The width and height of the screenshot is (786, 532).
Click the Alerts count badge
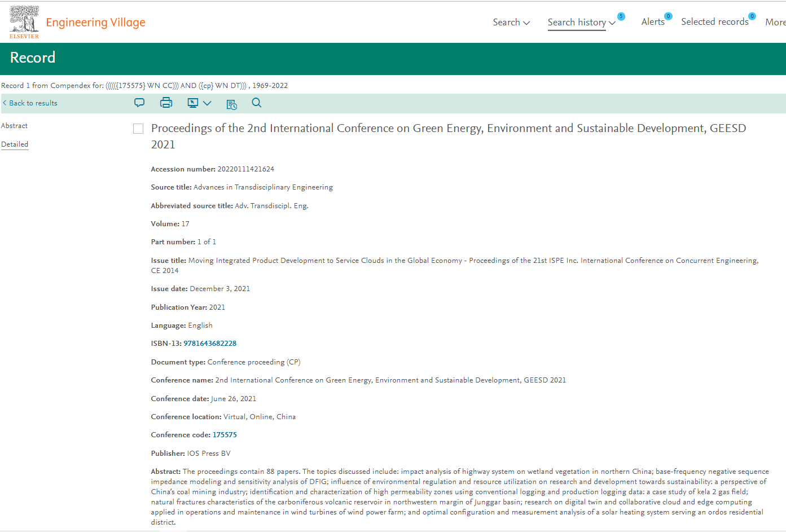(668, 16)
